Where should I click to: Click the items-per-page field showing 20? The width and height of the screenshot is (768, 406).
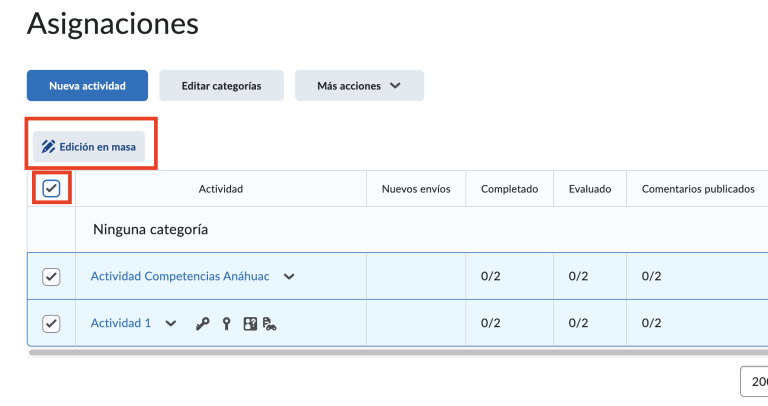coord(754,381)
